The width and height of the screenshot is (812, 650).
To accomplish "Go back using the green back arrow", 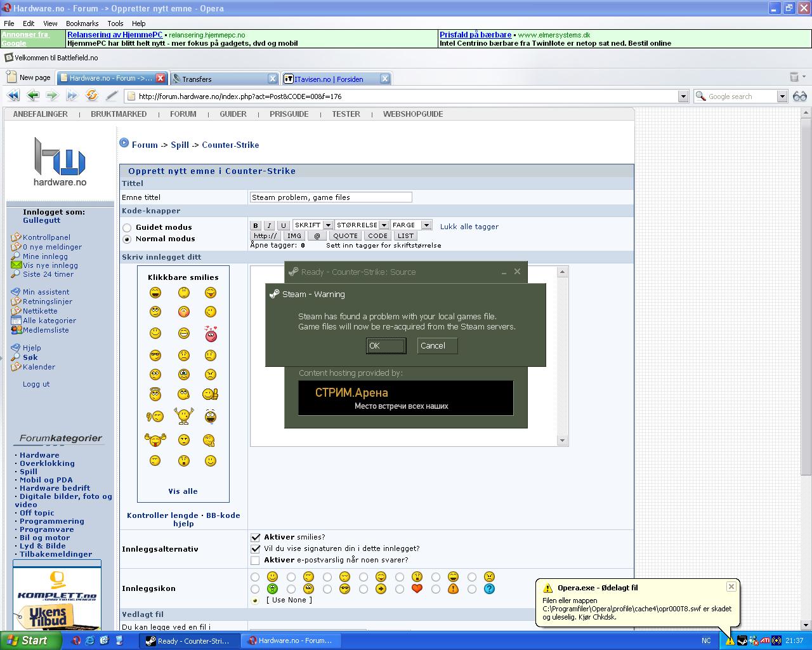I will [x=33, y=96].
